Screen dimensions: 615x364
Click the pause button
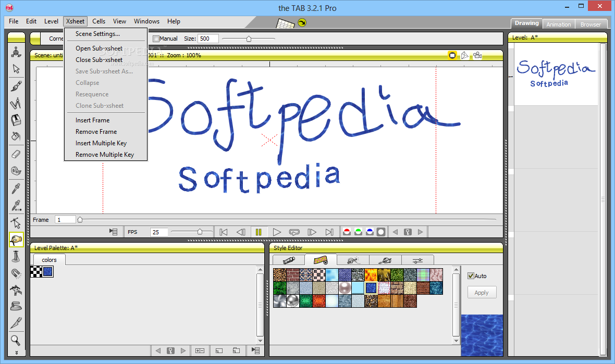(x=259, y=232)
